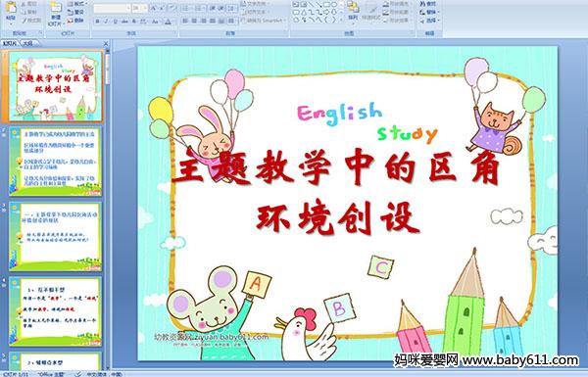The image size is (588, 377).
Task: Increase the list indent level
Action: 221,8
